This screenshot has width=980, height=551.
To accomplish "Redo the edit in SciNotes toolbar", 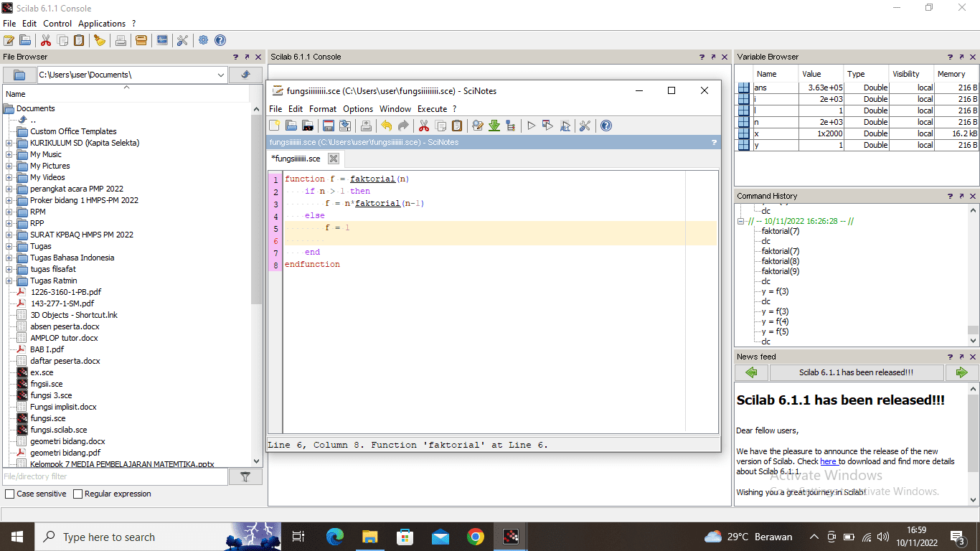I will pyautogui.click(x=402, y=126).
